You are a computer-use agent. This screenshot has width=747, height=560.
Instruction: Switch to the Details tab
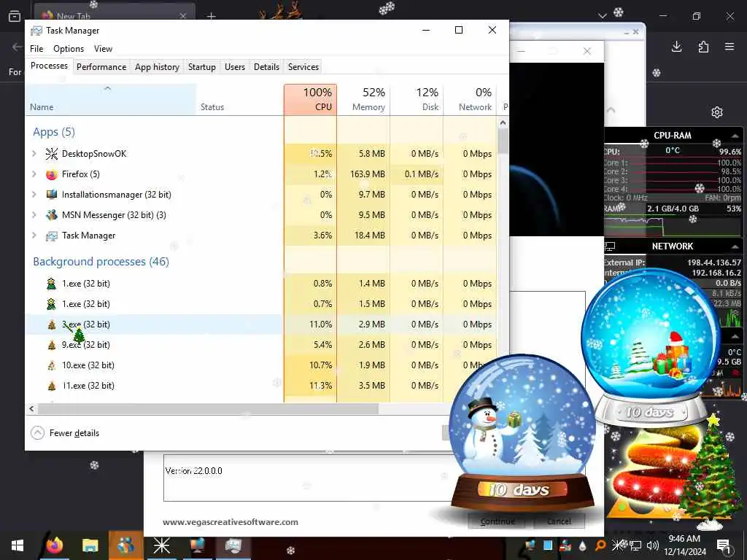click(266, 66)
